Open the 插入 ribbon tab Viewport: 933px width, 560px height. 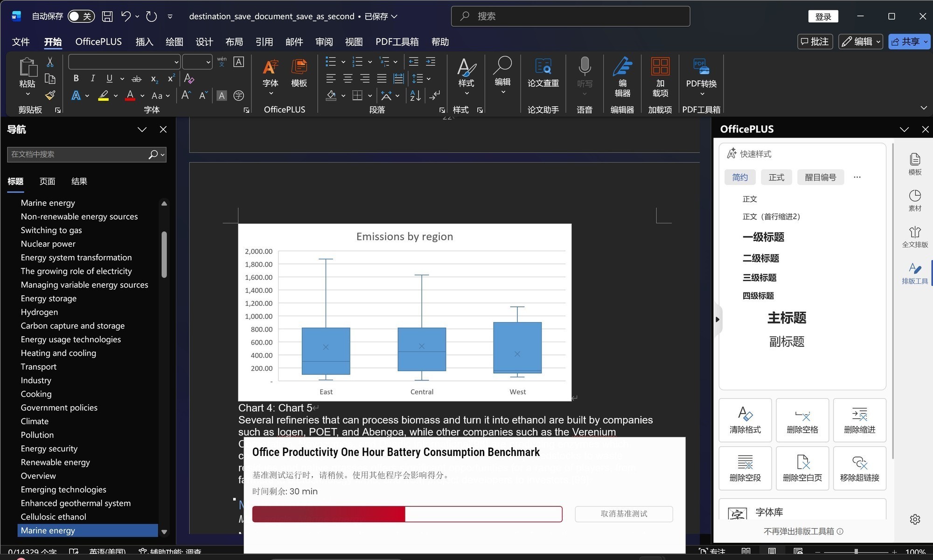click(x=144, y=41)
